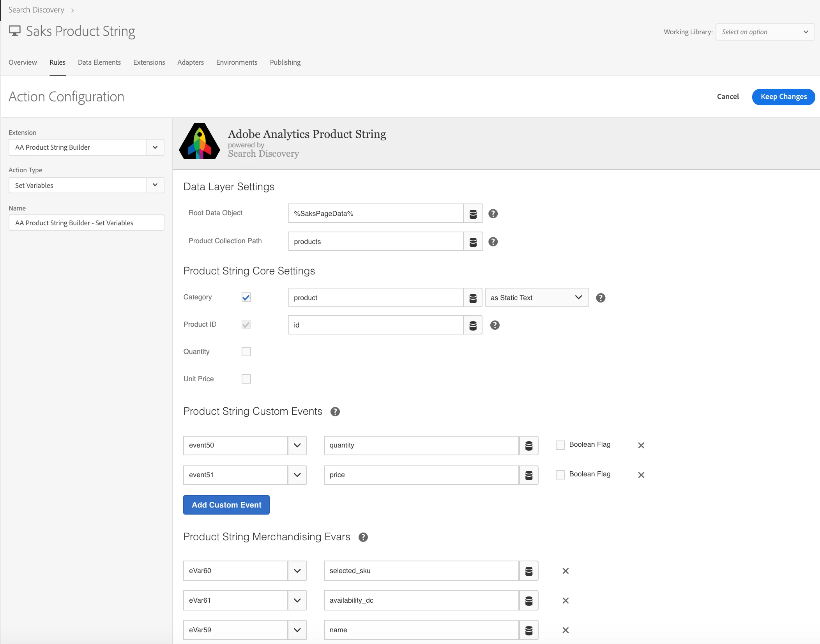This screenshot has width=820, height=644.
Task: Click data element icon for price event field
Action: click(x=528, y=475)
